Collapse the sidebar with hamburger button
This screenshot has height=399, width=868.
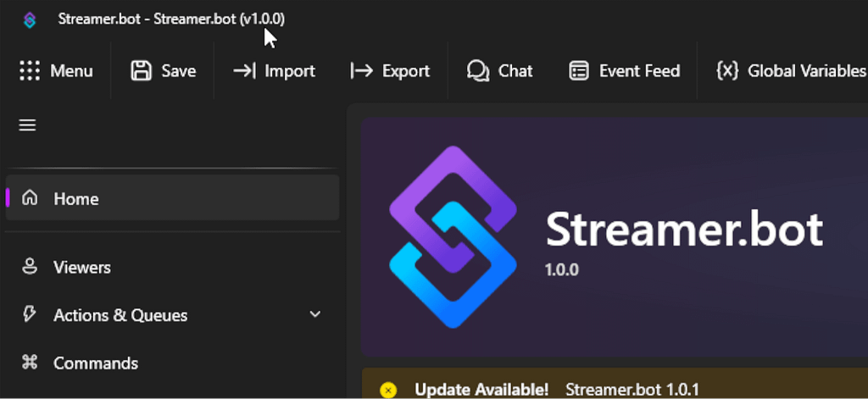(x=27, y=125)
